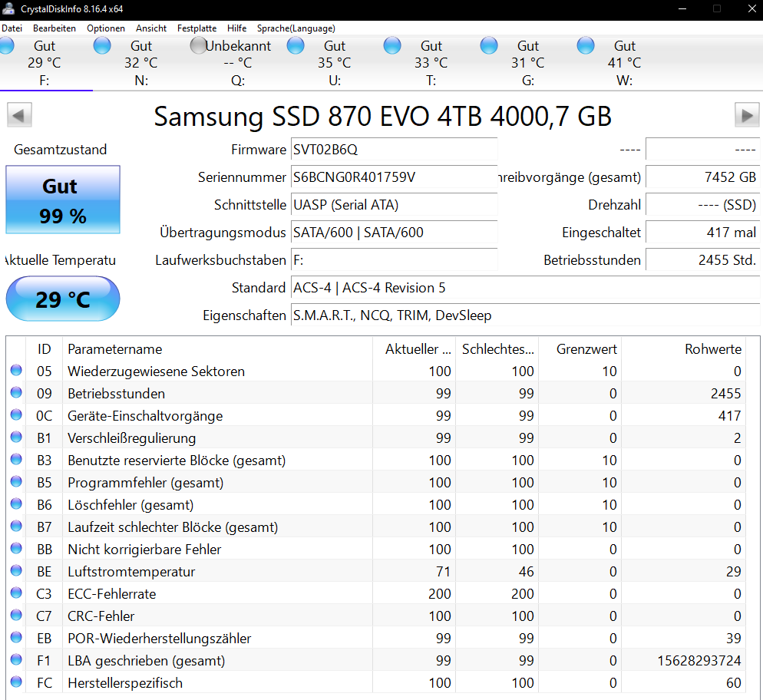The height and width of the screenshot is (700, 763).
Task: Click the next disk arrow button
Action: pyautogui.click(x=747, y=115)
